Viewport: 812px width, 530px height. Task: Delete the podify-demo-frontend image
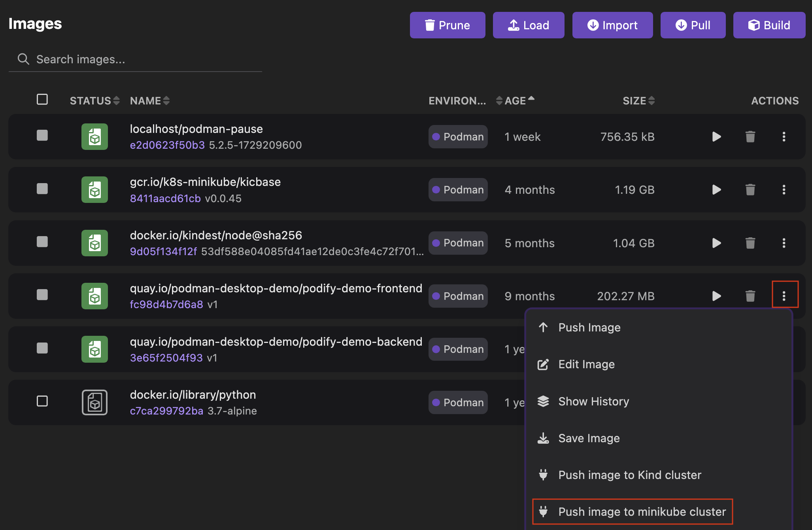750,296
